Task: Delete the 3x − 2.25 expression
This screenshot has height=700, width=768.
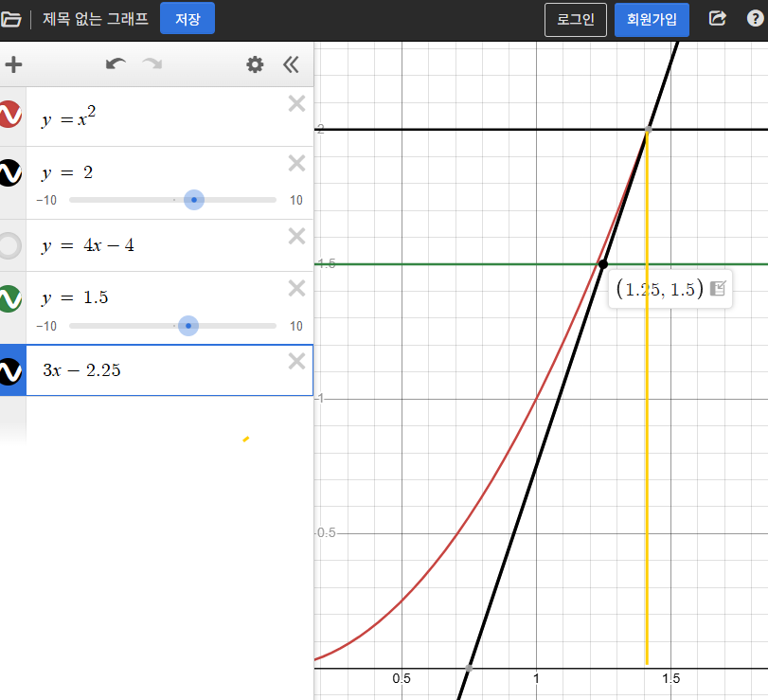Action: tap(296, 362)
